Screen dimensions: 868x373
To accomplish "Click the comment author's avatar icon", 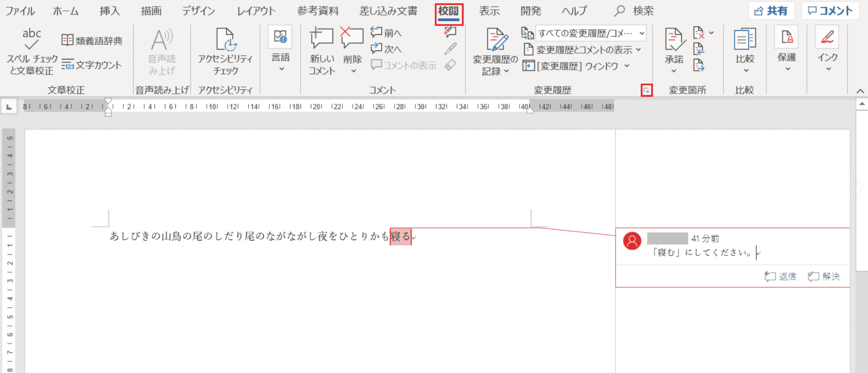I will tap(632, 241).
